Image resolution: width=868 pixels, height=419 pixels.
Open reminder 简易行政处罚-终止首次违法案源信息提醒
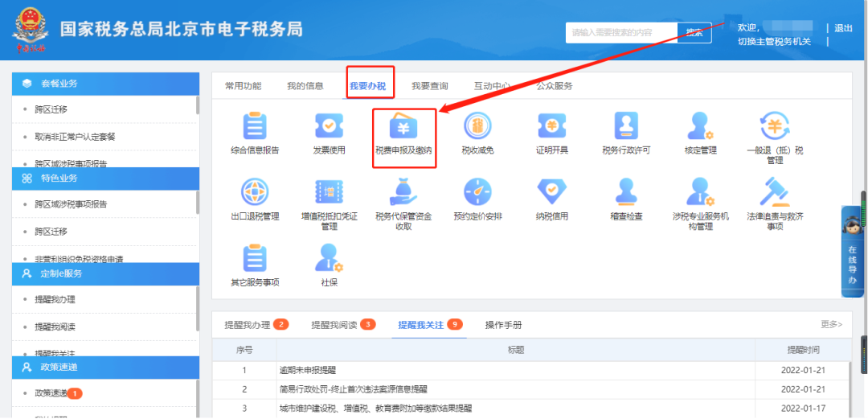click(354, 389)
